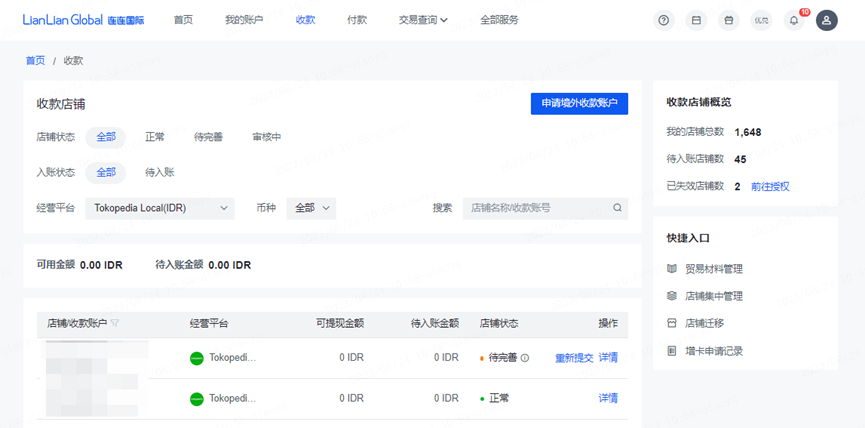This screenshot has width=865, height=428.
Task: Click the 店铺名称/收款账号 search field
Action: click(545, 208)
